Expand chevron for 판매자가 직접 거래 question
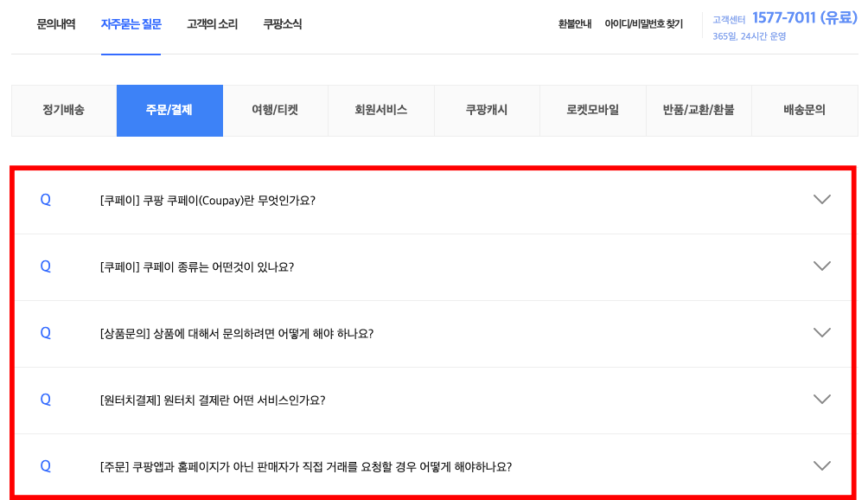This screenshot has height=500, width=868. 822,465
